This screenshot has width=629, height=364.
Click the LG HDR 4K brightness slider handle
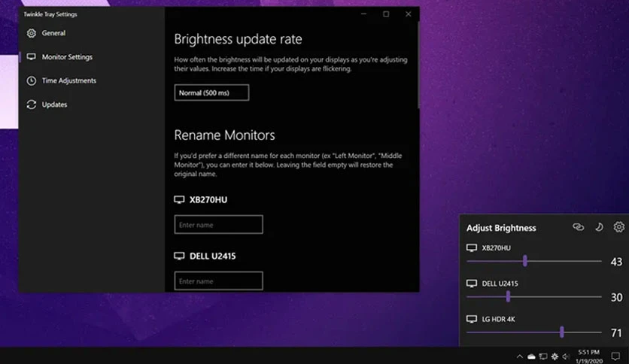561,332
